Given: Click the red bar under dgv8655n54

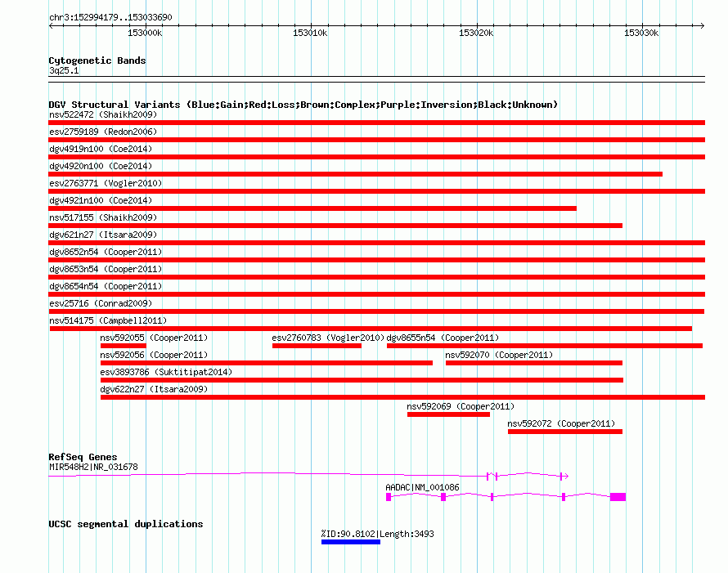Looking at the screenshot, I should pos(545,346).
